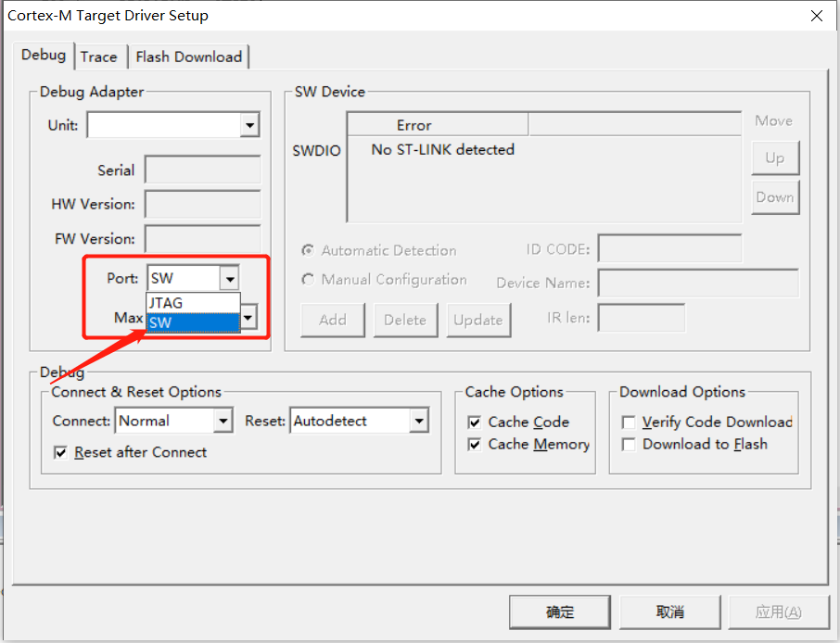
Task: Click the FW Version field
Action: (x=202, y=238)
